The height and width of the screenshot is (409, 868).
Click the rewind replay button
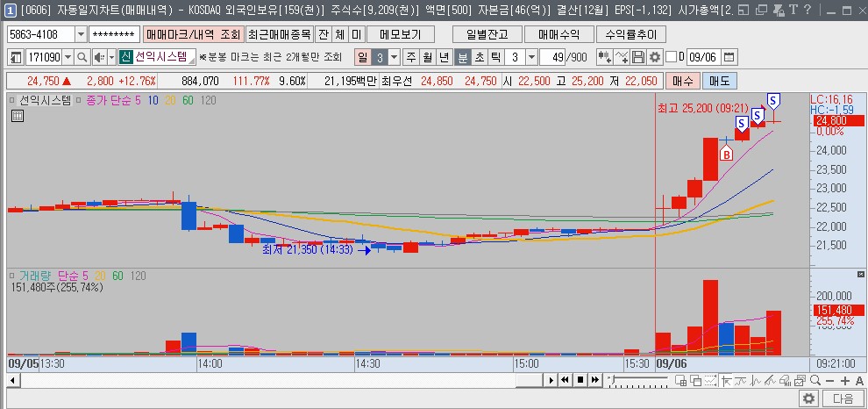(x=566, y=380)
